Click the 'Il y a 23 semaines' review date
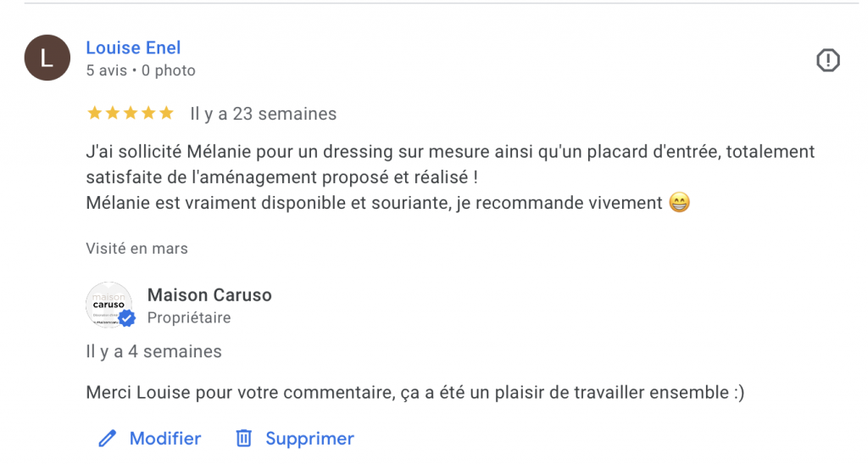The image size is (868, 465). click(x=263, y=114)
